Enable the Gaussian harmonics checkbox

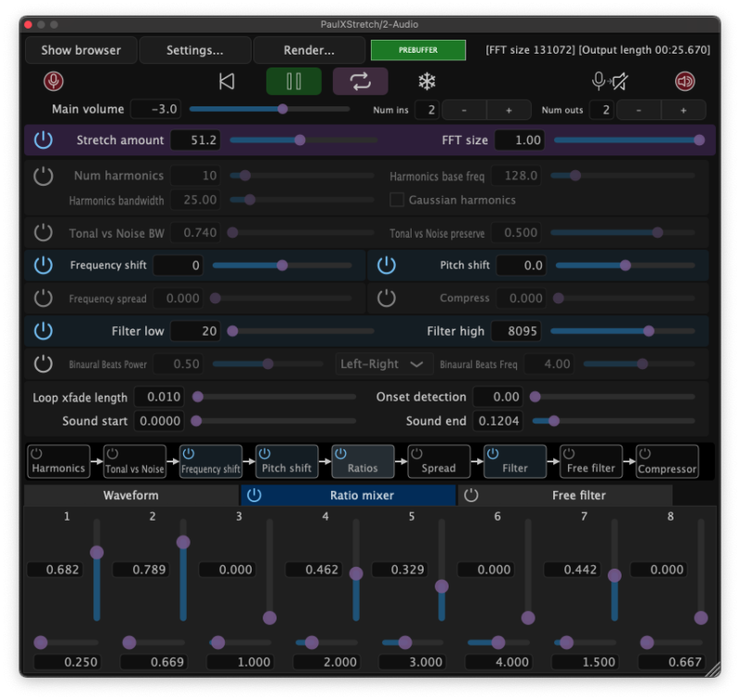(397, 200)
